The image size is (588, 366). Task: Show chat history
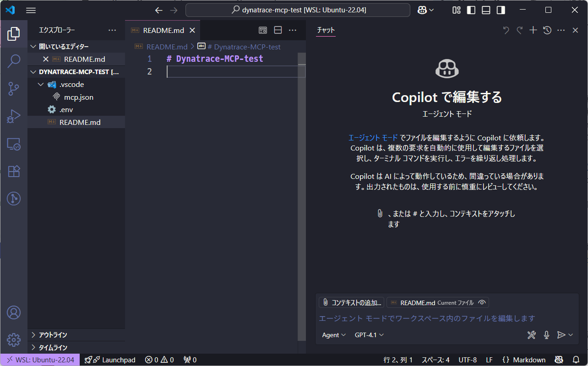tap(547, 30)
